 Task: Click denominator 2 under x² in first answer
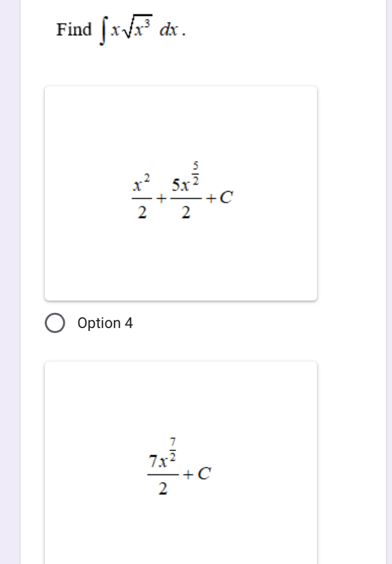pos(142,212)
